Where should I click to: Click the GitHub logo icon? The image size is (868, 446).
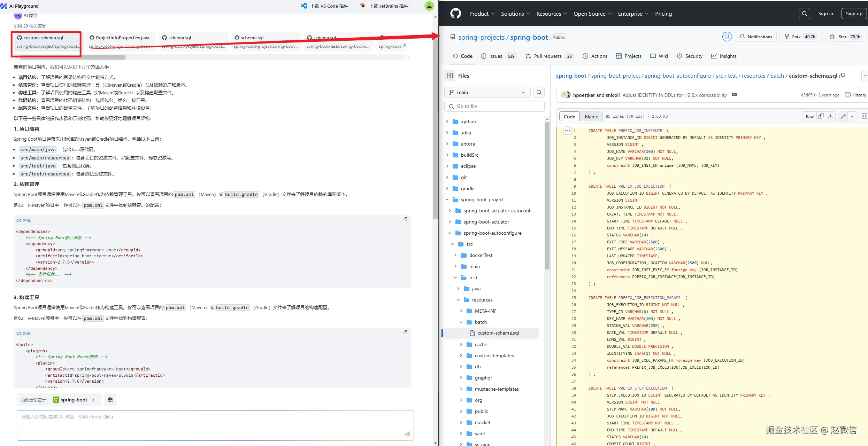455,14
